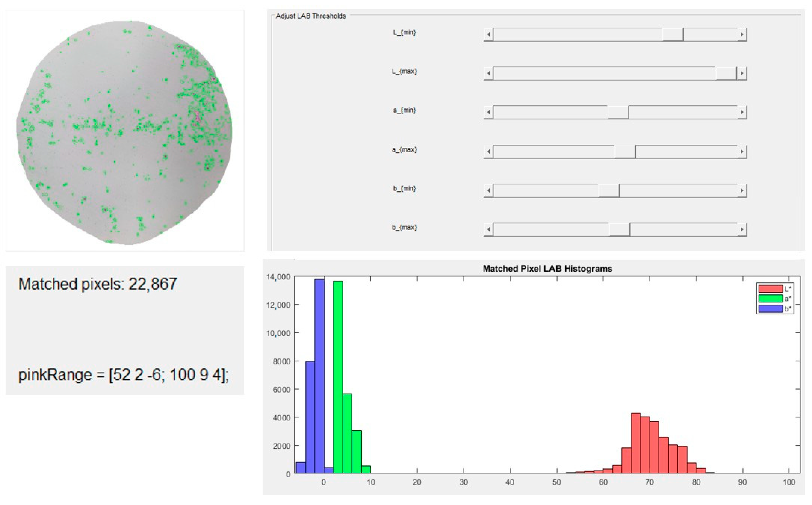The height and width of the screenshot is (505, 812).
Task: Click the b_{max} slider right arrow
Action: [x=742, y=229]
